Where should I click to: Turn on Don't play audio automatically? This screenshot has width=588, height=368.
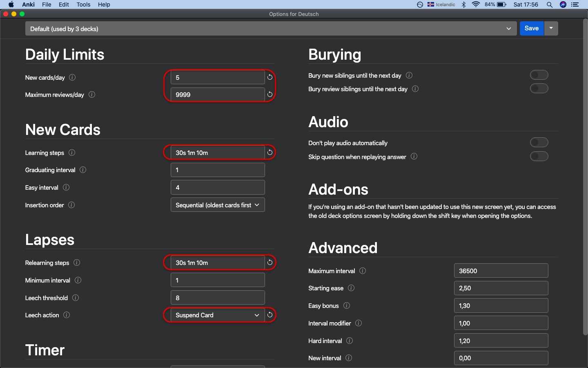coord(539,143)
